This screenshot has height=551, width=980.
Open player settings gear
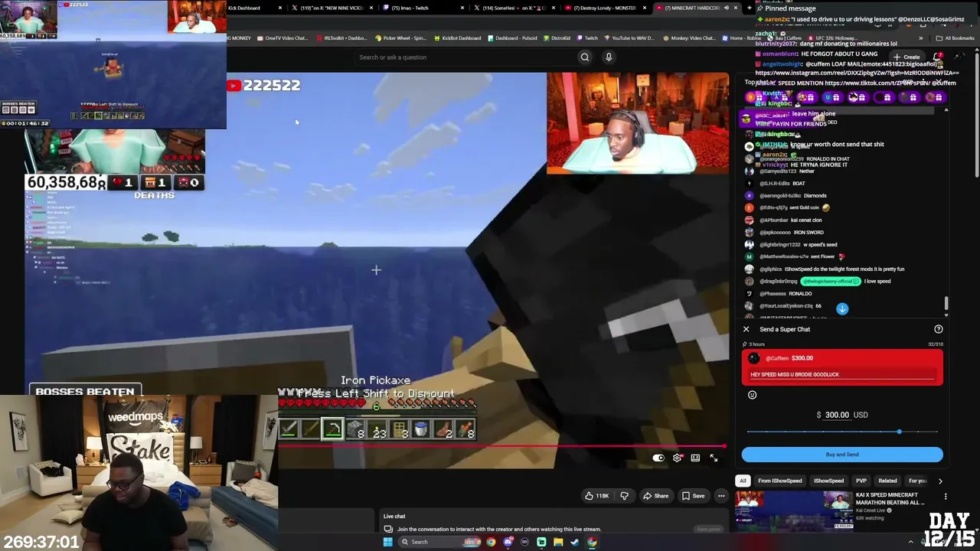tap(677, 458)
